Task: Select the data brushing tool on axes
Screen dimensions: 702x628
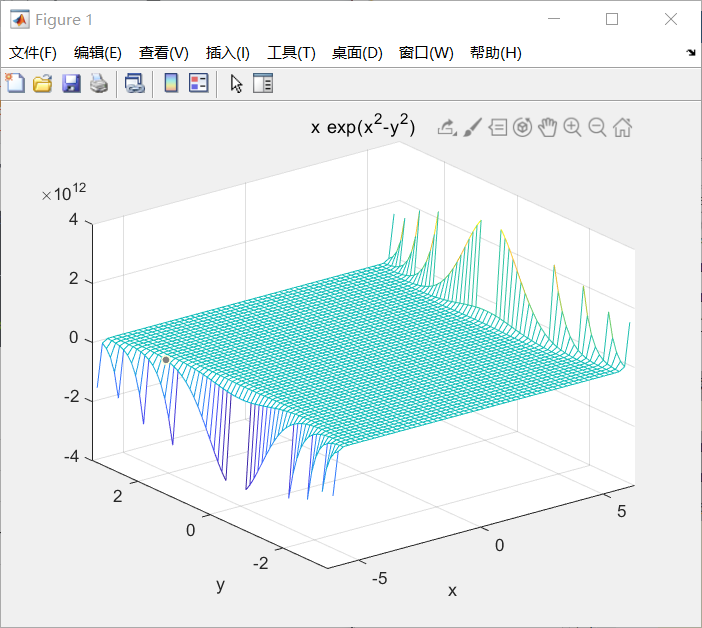Action: 472,128
